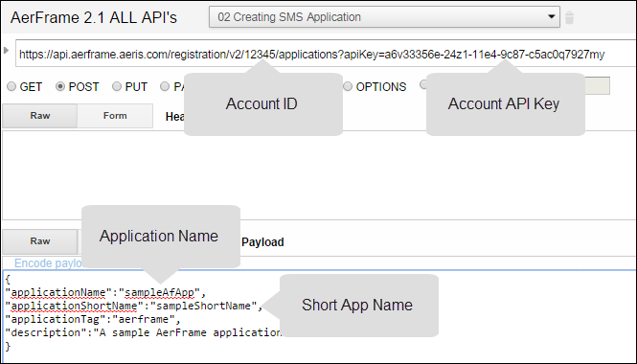Switch to the Form headers tab
Screen dimensions: 637x364
(115, 116)
